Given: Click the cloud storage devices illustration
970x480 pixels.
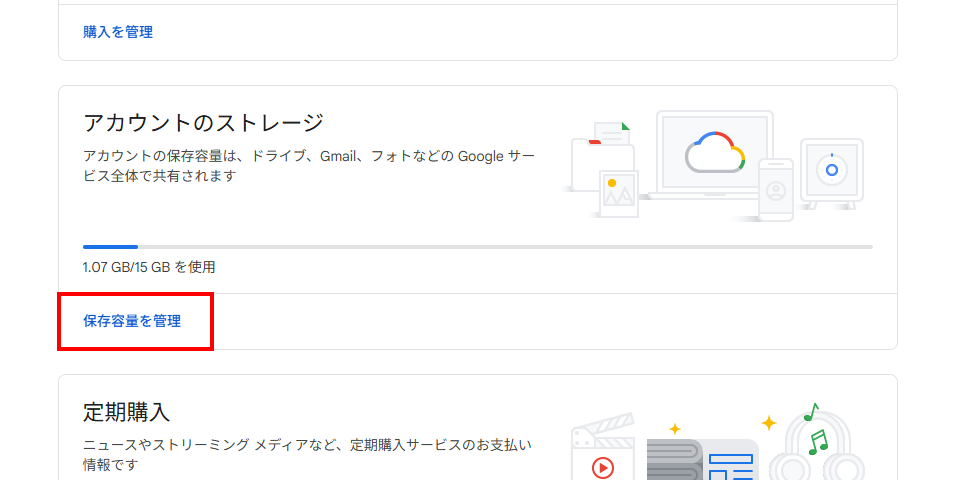Looking at the screenshot, I should click(713, 166).
